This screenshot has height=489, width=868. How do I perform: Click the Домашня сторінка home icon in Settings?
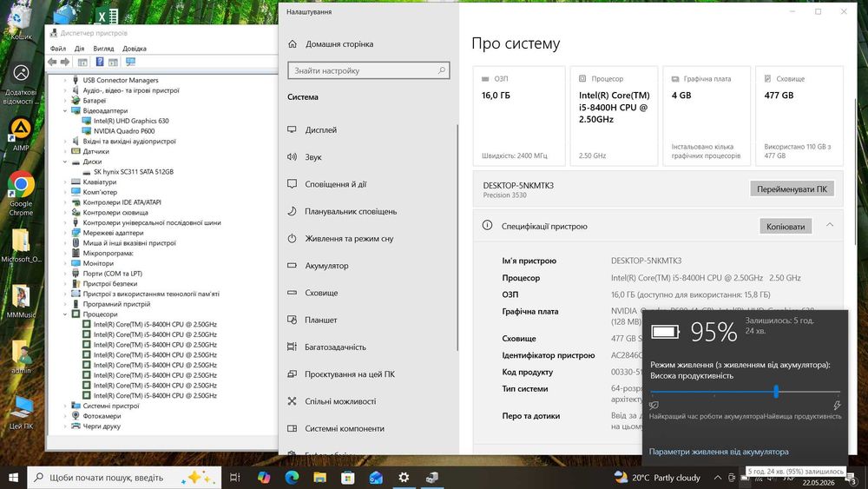(x=293, y=43)
